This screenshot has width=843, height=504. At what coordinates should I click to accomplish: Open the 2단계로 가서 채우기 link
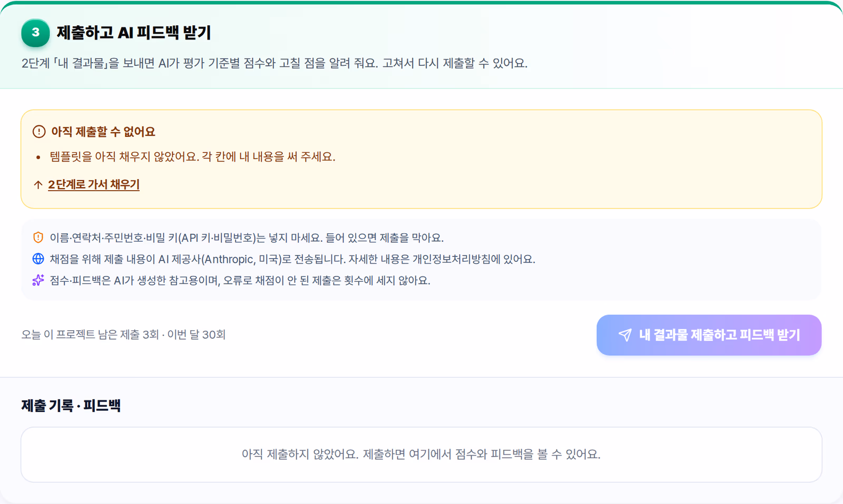coord(94,185)
